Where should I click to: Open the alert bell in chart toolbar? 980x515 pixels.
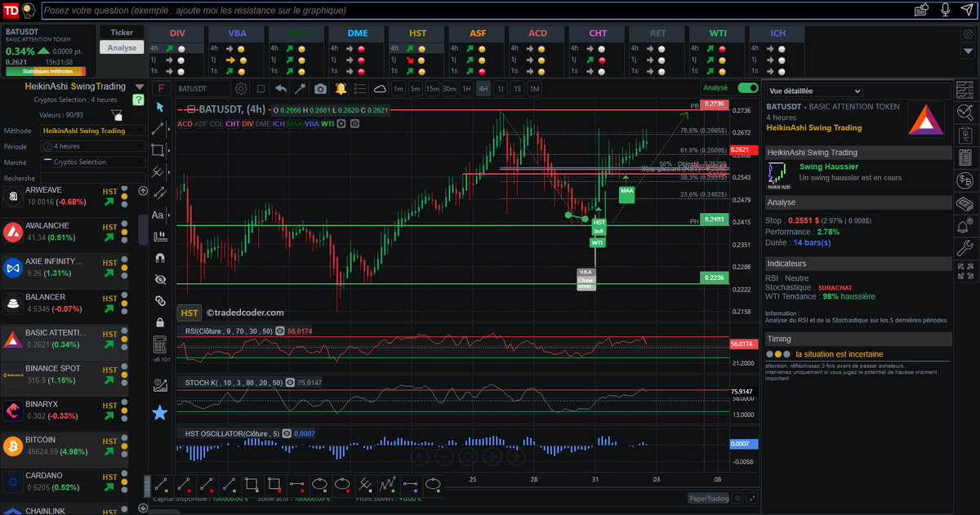(x=341, y=88)
